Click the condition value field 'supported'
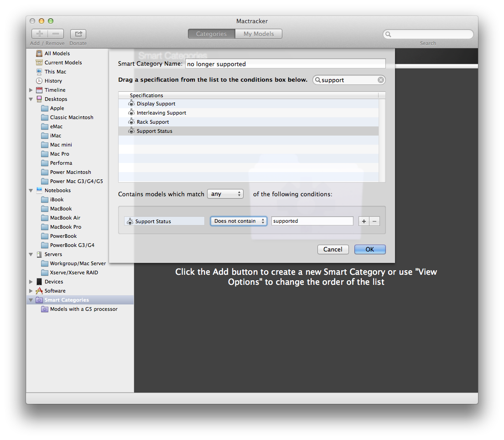The width and height of the screenshot is (504, 440). [312, 221]
